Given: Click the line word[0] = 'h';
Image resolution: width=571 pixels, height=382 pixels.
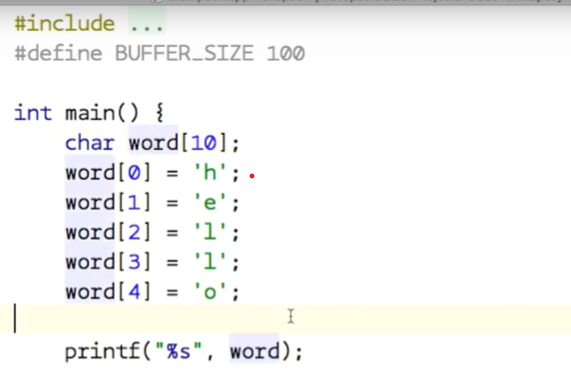Looking at the screenshot, I should click(x=152, y=172).
